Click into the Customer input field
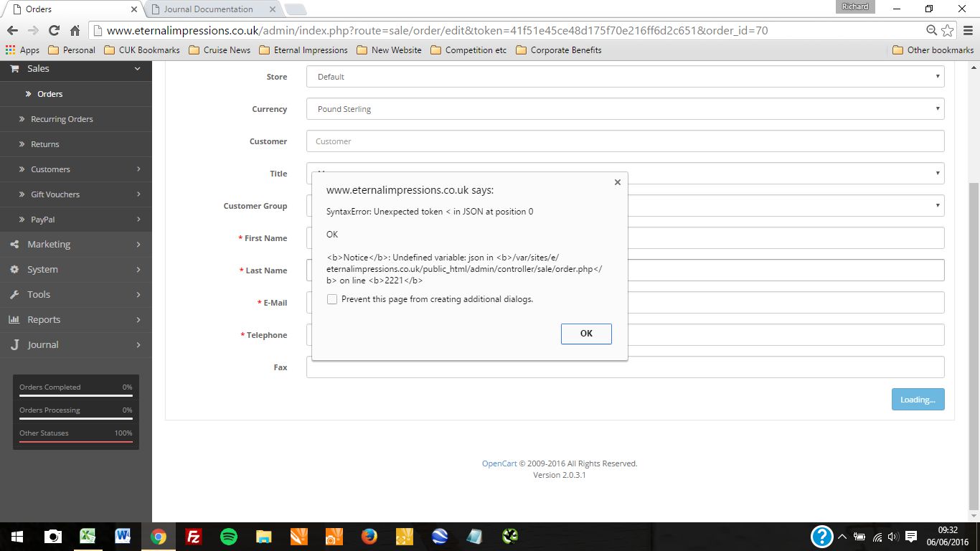Image resolution: width=980 pixels, height=551 pixels. coord(625,141)
